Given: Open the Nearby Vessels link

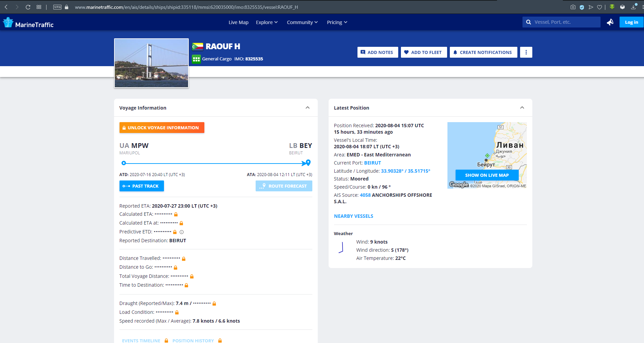Looking at the screenshot, I should (353, 216).
